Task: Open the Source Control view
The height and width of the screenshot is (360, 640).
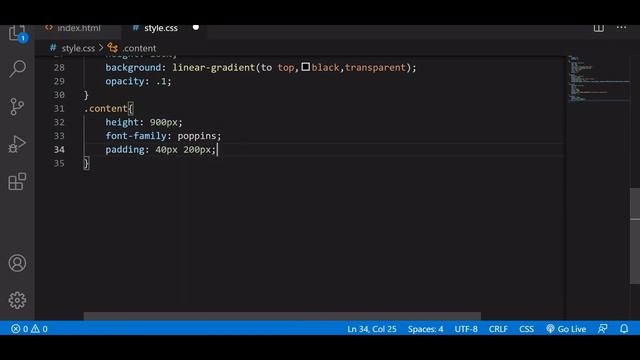Action: [x=17, y=107]
